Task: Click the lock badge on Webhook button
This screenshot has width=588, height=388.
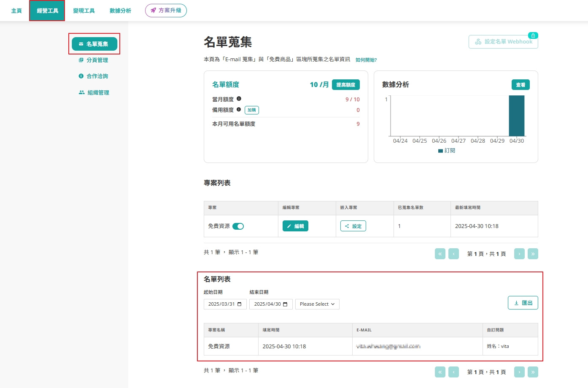Action: coord(533,35)
